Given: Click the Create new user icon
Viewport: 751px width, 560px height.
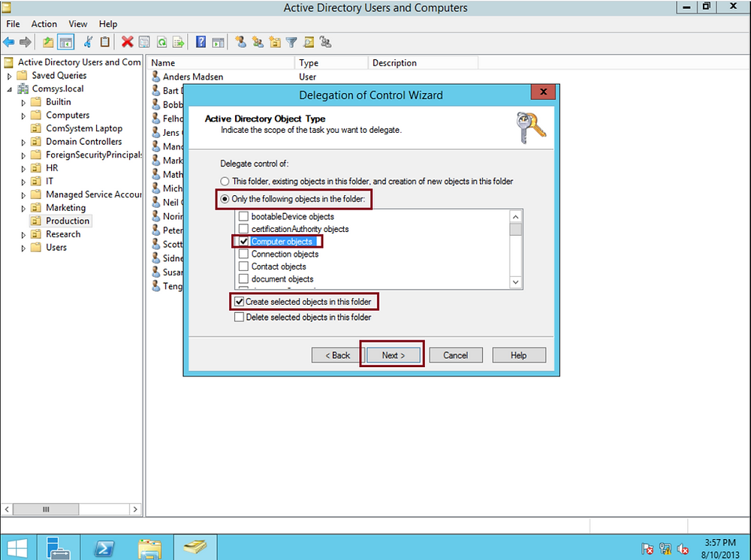Looking at the screenshot, I should pyautogui.click(x=241, y=42).
